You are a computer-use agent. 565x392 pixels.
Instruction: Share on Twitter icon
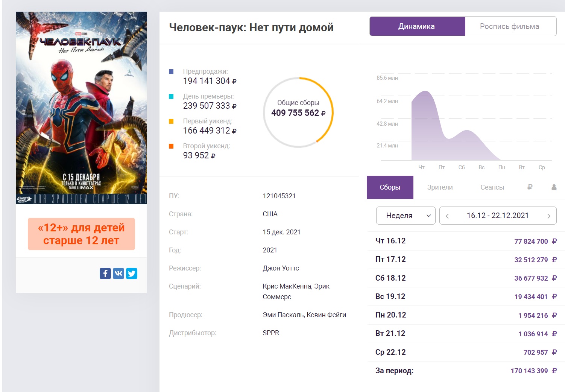point(132,273)
